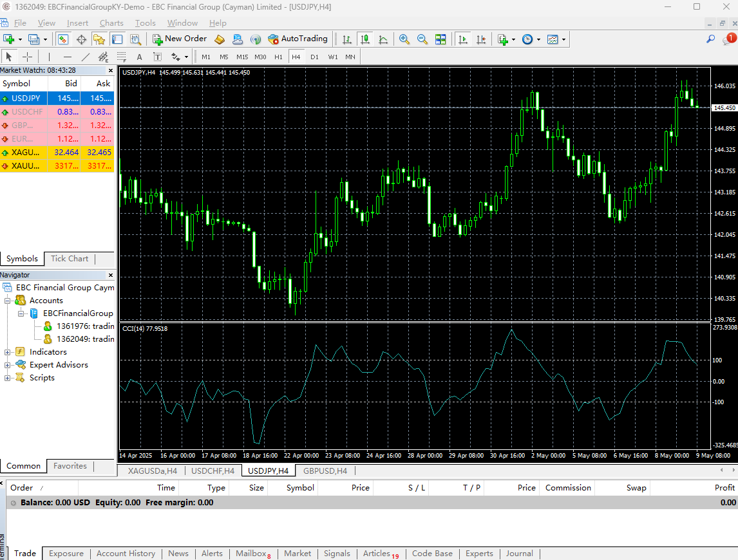Launch MetaEditor from the toolbar
This screenshot has width=738, height=560.
pos(220,39)
